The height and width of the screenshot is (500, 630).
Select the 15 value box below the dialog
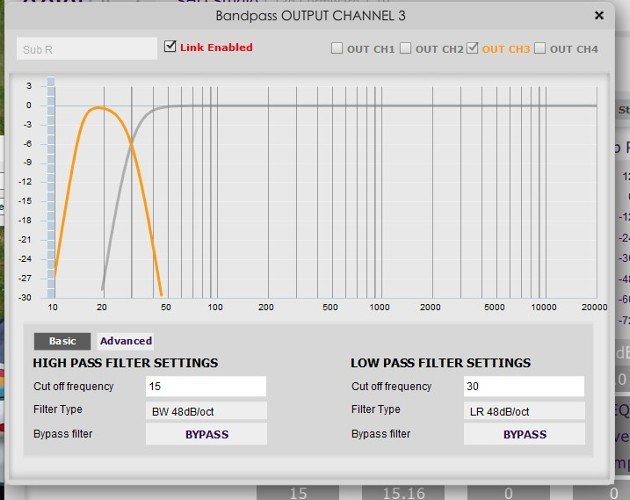pos(297,492)
